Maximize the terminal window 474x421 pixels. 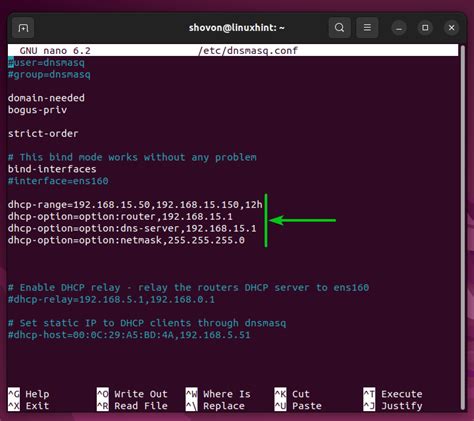425,28
